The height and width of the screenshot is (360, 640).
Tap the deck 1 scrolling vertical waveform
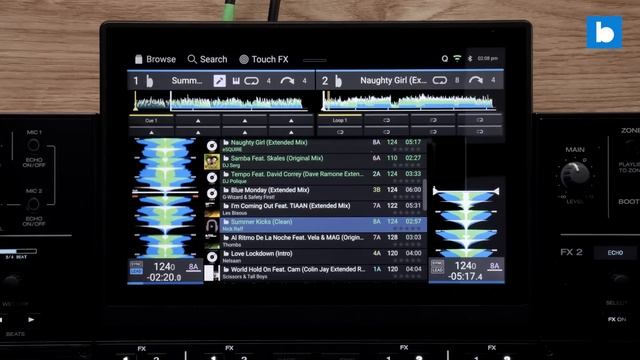(x=165, y=198)
